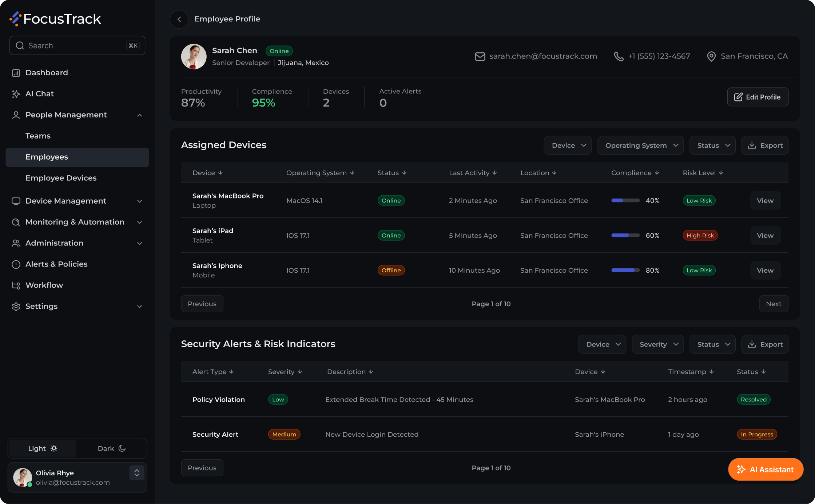Open Workflow from the sidebar icon
The width and height of the screenshot is (815, 504).
(x=16, y=285)
